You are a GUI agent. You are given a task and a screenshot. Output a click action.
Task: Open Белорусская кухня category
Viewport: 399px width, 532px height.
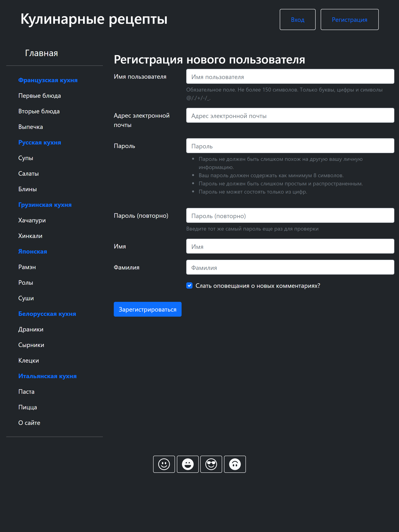click(47, 314)
